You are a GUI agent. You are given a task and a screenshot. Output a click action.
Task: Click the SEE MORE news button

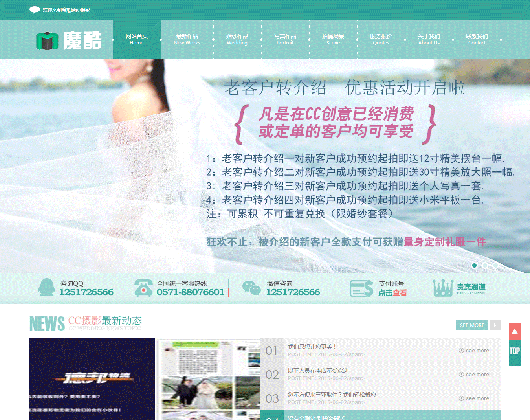(472, 325)
